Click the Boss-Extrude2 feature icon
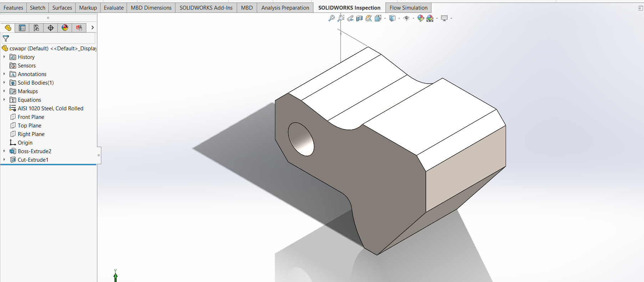This screenshot has height=282, width=644. (13, 151)
